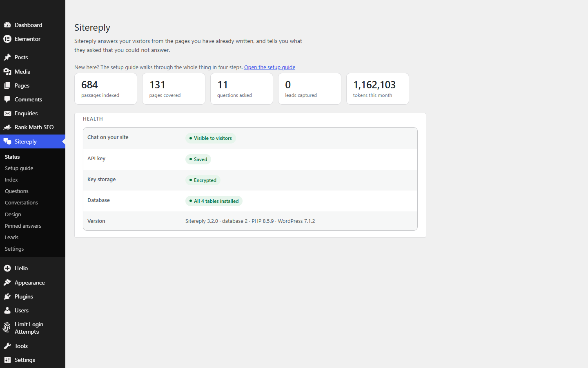Click the 'Version' row label
Screen dimensions: 588x368
tap(96, 221)
